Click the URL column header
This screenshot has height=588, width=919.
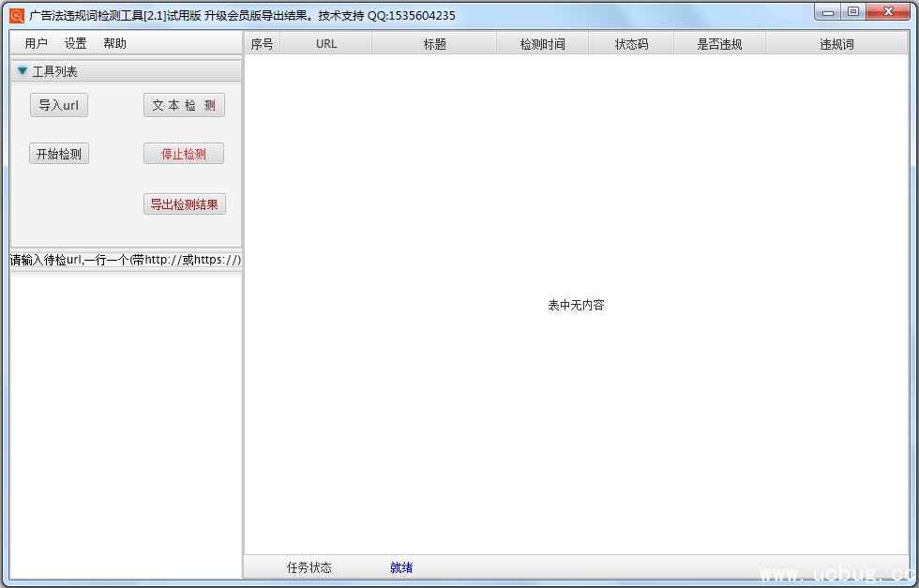point(326,44)
